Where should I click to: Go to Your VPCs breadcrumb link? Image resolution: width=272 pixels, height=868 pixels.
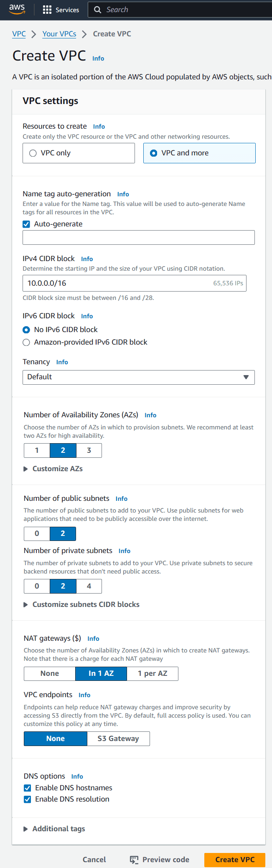[59, 34]
